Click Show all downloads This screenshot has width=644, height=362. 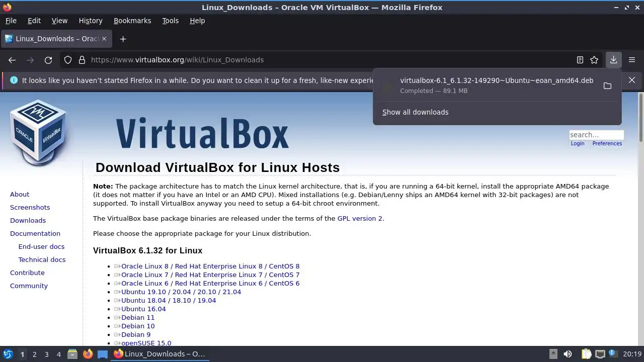(x=415, y=112)
